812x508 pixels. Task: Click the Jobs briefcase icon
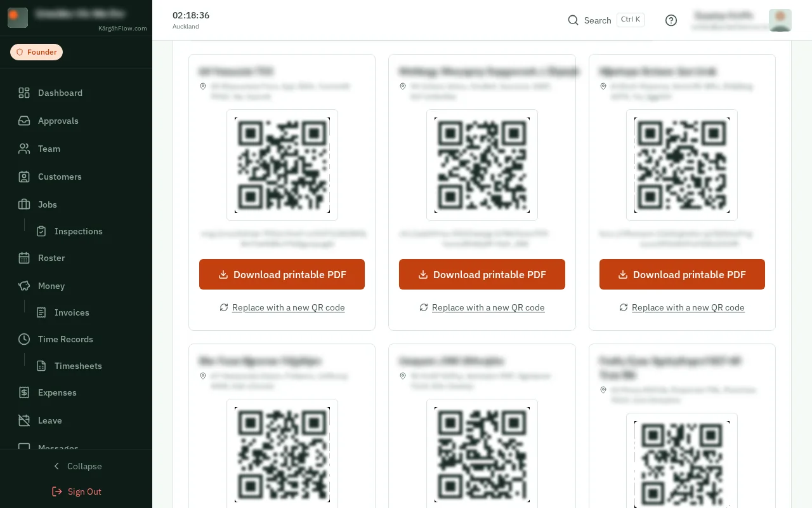pyautogui.click(x=24, y=204)
